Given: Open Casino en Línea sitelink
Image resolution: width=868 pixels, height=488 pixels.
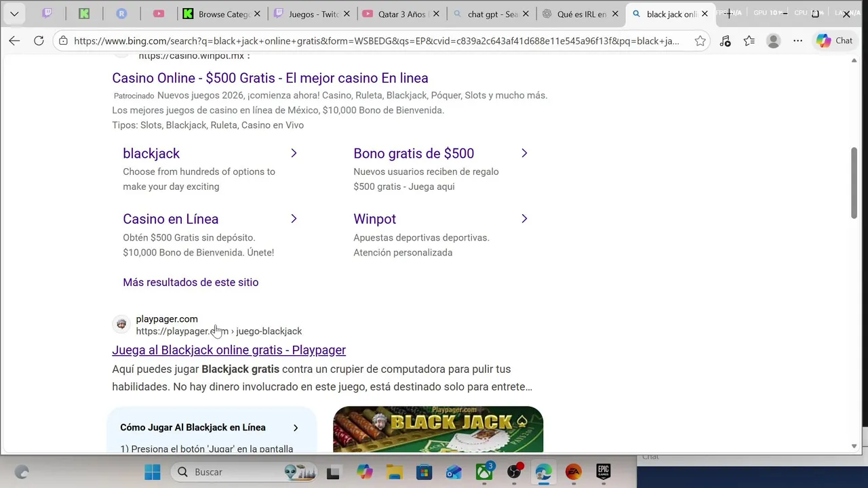Looking at the screenshot, I should coord(170,219).
